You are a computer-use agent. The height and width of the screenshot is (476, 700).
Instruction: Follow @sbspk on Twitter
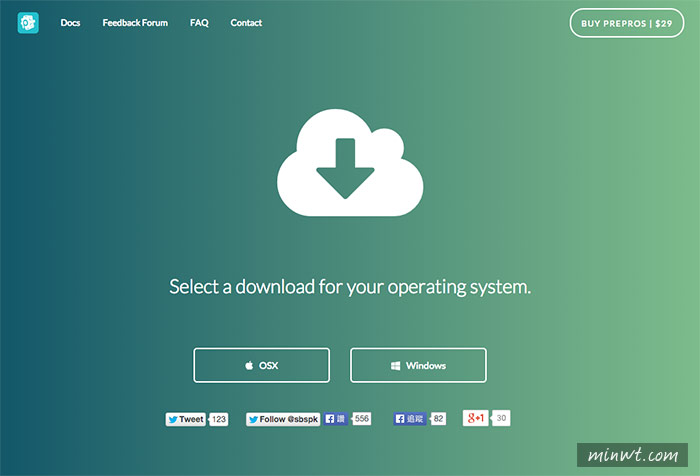pos(283,419)
